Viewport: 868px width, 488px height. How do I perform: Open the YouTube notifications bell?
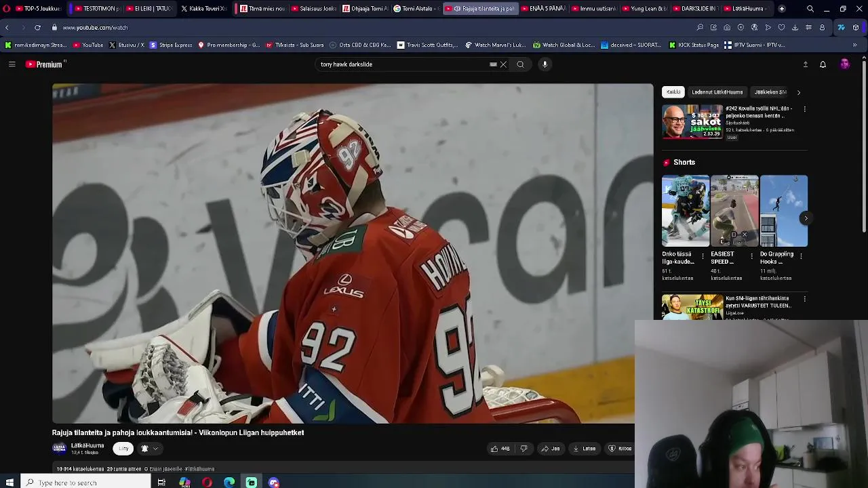tap(823, 64)
